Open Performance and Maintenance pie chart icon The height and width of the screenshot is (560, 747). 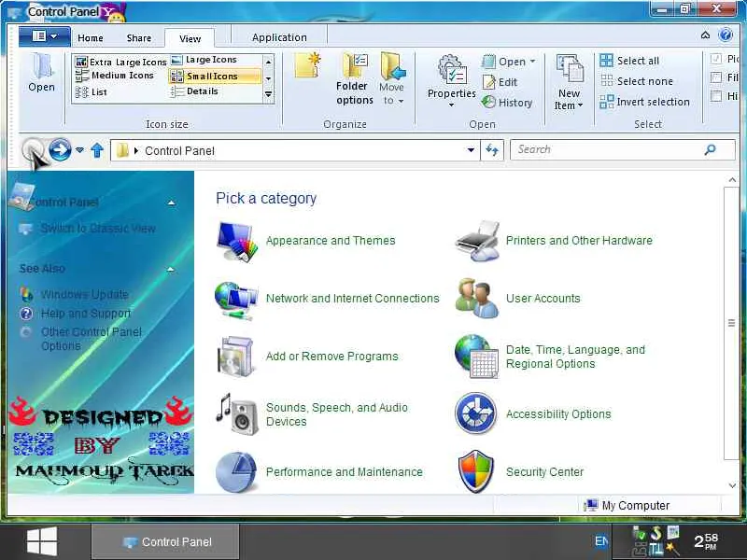[236, 472]
